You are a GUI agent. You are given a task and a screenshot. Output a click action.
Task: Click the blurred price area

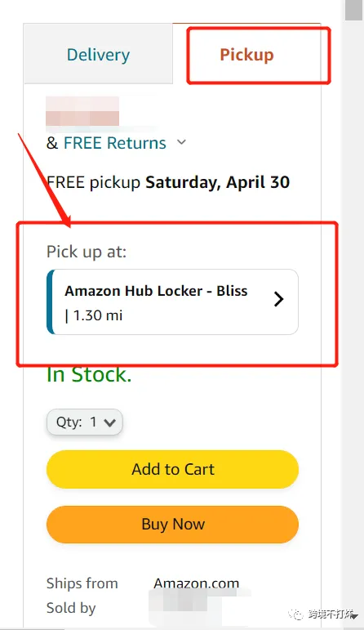(x=82, y=111)
